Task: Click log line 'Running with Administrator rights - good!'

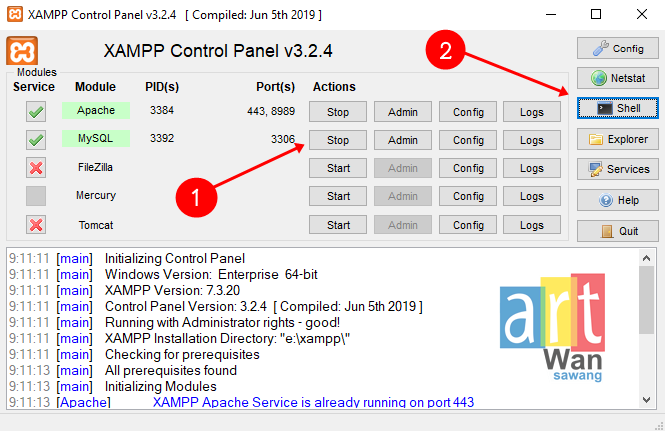Action: 222,322
